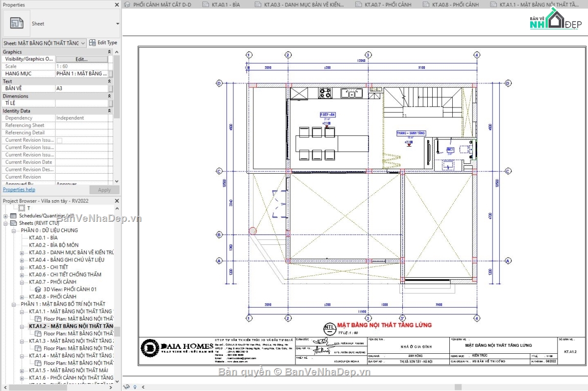Expand the KT.A0.5 - CHI TIẾT node
Screen dimensions: 588x391
(22, 267)
